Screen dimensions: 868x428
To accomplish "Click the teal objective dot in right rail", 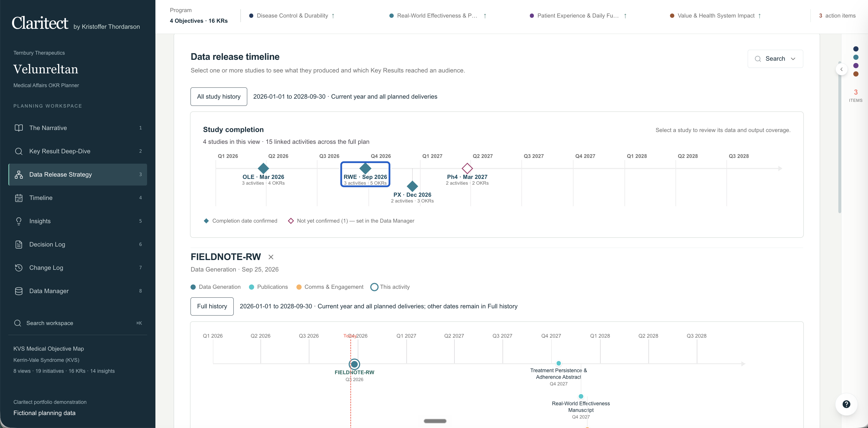I will point(856,57).
